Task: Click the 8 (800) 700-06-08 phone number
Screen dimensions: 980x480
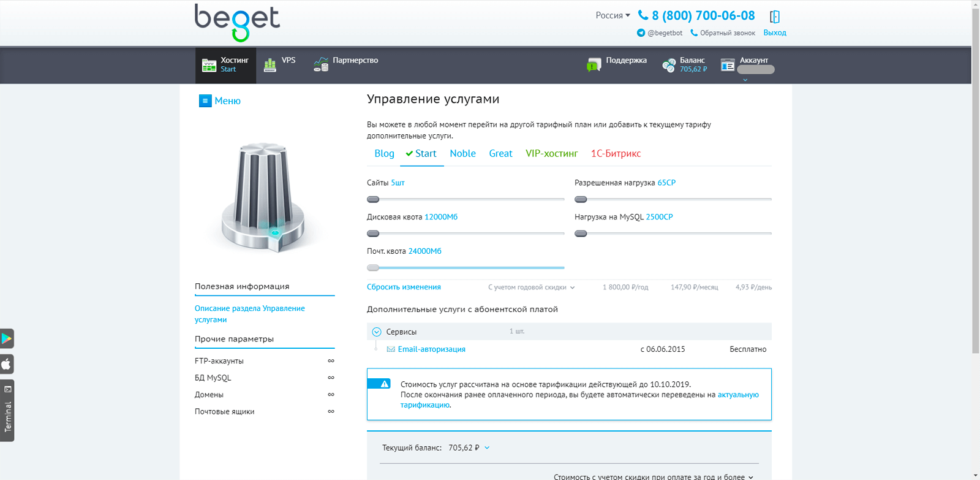Action: pos(703,15)
